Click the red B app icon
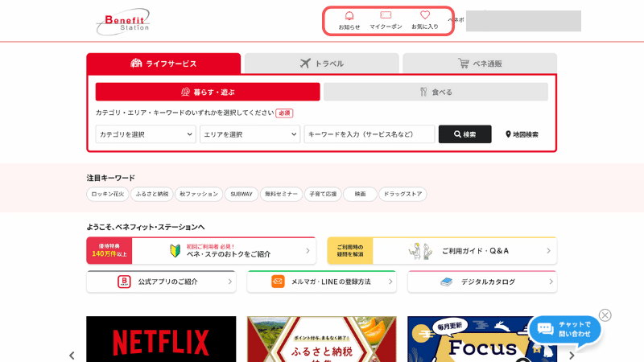This screenshot has height=362, width=644. (x=124, y=282)
